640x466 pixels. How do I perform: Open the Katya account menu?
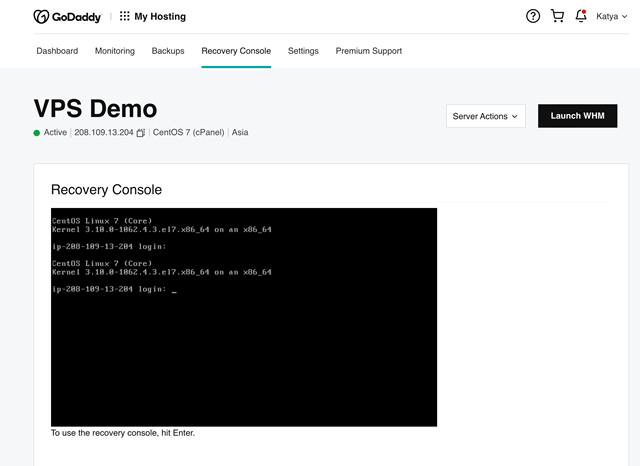click(x=611, y=16)
